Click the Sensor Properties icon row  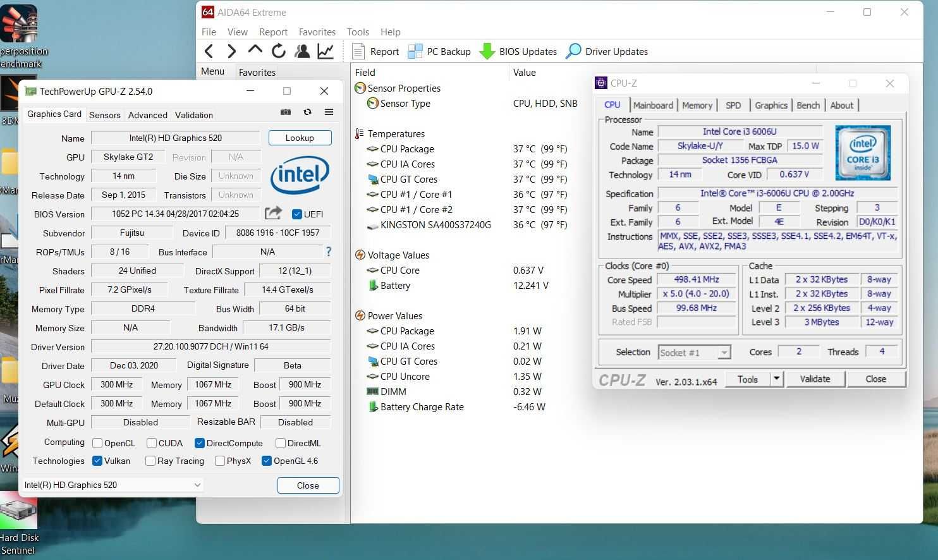(398, 88)
